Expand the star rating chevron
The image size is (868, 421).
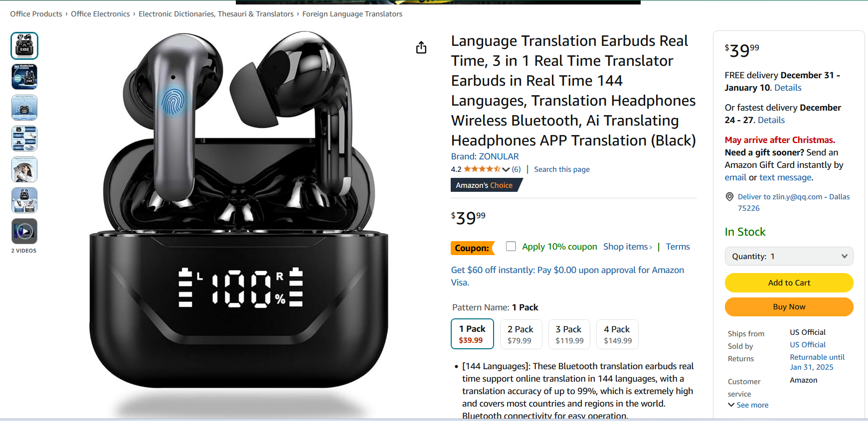tap(506, 169)
